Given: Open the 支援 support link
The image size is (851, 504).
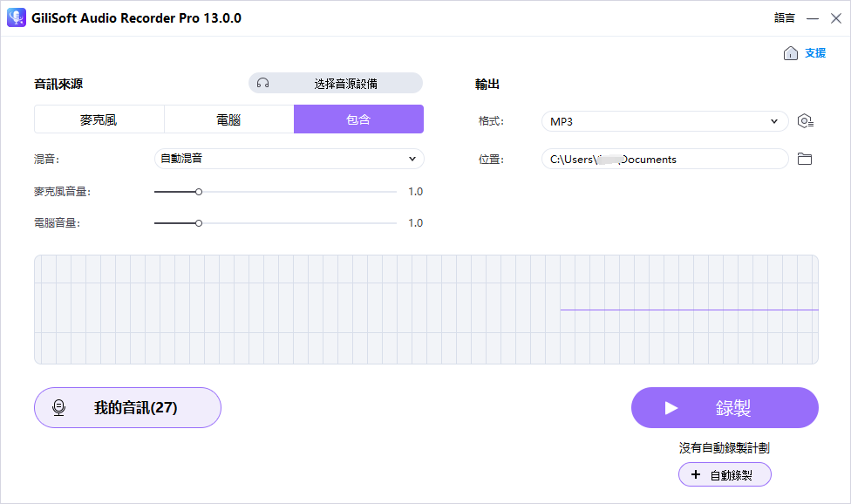Looking at the screenshot, I should point(815,53).
